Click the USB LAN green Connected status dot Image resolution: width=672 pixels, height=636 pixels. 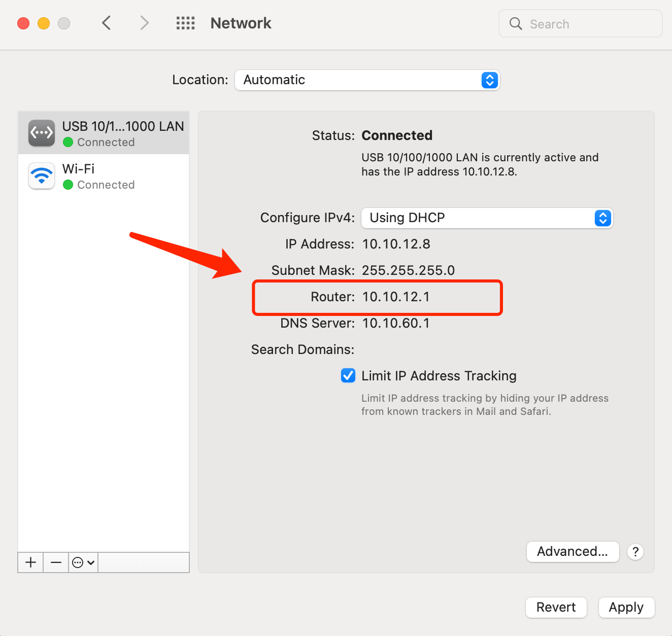[68, 142]
